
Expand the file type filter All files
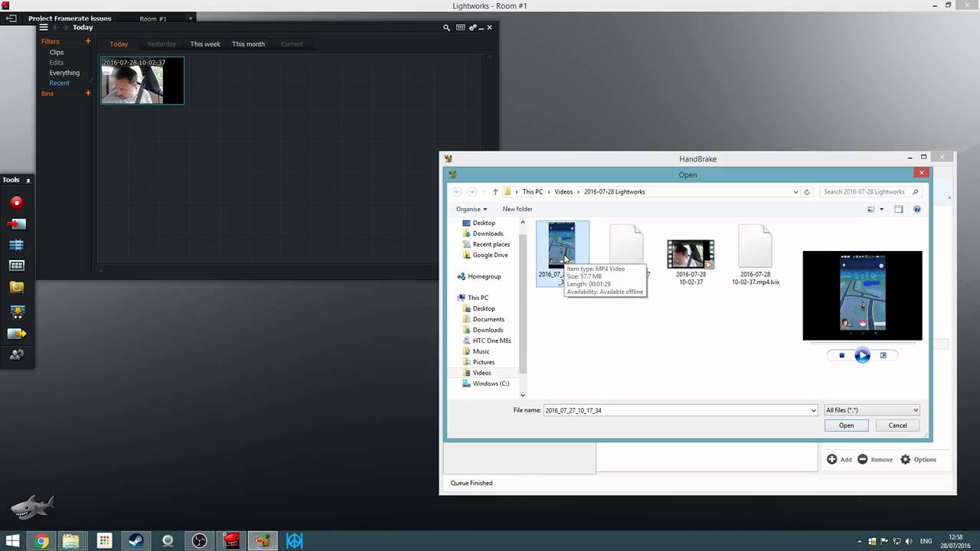[x=871, y=410]
